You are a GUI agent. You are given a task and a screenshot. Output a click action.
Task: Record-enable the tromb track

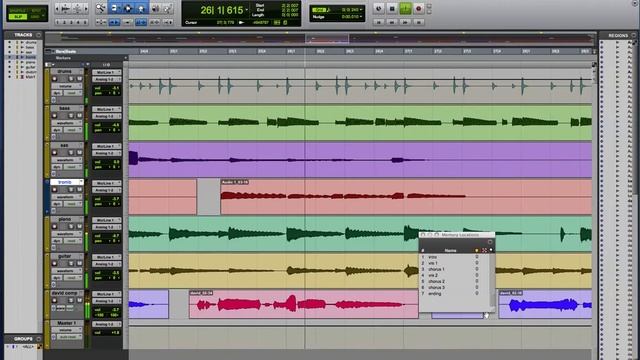click(55, 190)
